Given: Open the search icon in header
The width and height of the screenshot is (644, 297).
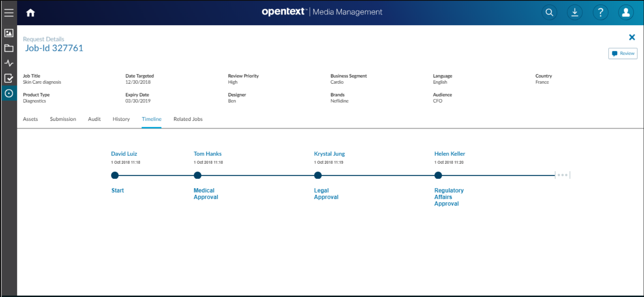Looking at the screenshot, I should coord(549,12).
